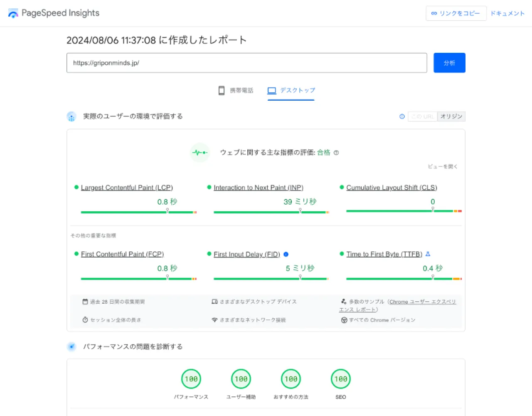Click the help circle next to 合格

[x=336, y=152]
